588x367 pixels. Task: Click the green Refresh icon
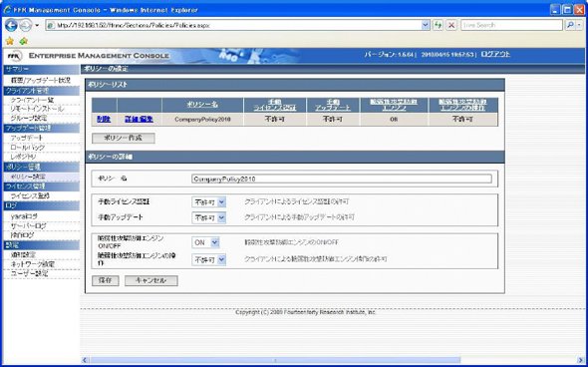[x=438, y=25]
